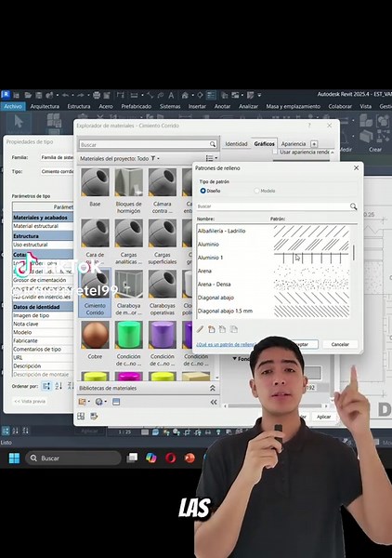
Task: Open Copilot from the taskbar
Action: (x=151, y=458)
